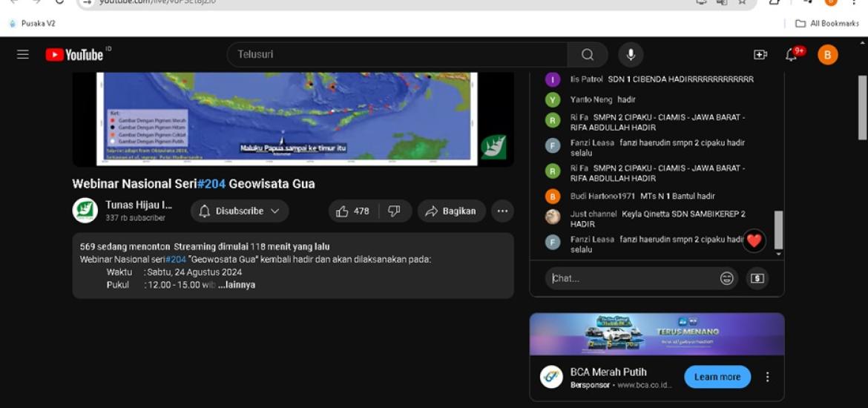
Task: Like the video with 478 likes
Action: 353,211
